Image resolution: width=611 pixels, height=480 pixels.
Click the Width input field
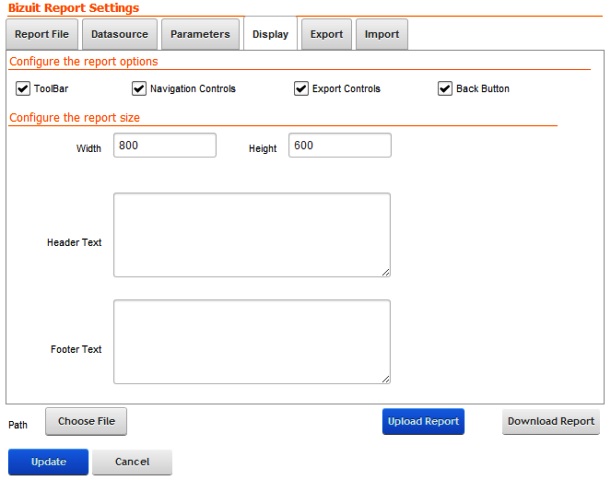[x=165, y=145]
